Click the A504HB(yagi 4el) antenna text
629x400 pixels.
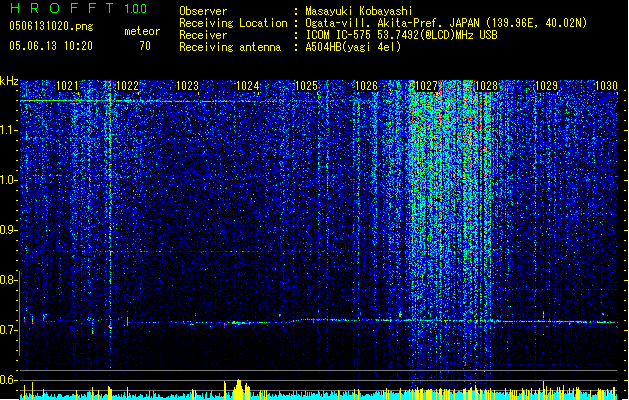click(x=353, y=47)
